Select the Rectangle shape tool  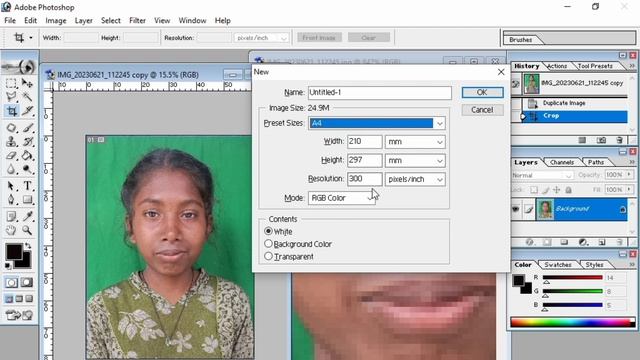27,200
